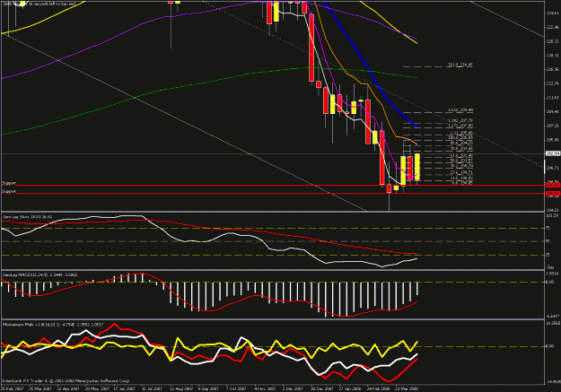Image resolution: width=561 pixels, height=392 pixels.
Task: Click the 24 Feb 2008 date label
Action: tap(378, 388)
